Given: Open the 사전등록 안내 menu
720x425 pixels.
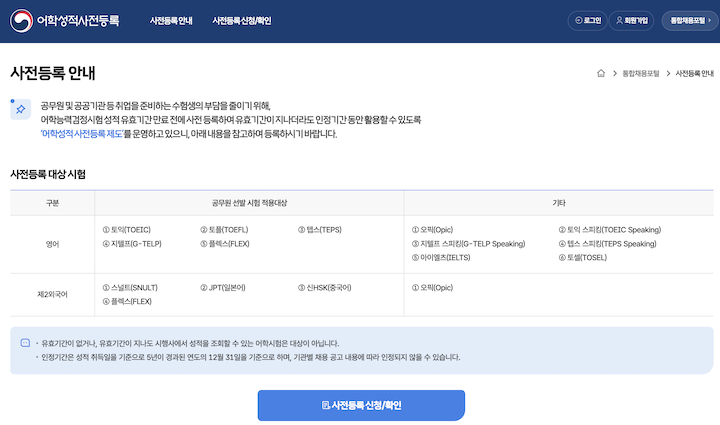Looking at the screenshot, I should pos(171,21).
